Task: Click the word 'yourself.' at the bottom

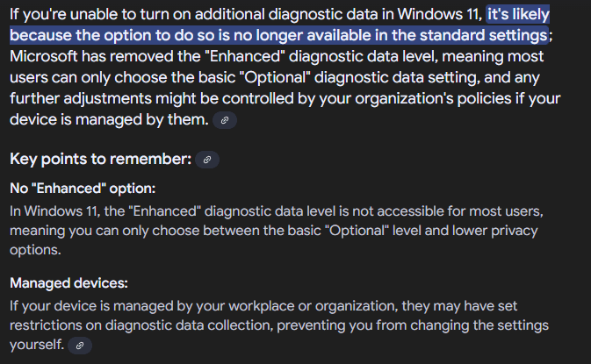Action: (x=37, y=345)
